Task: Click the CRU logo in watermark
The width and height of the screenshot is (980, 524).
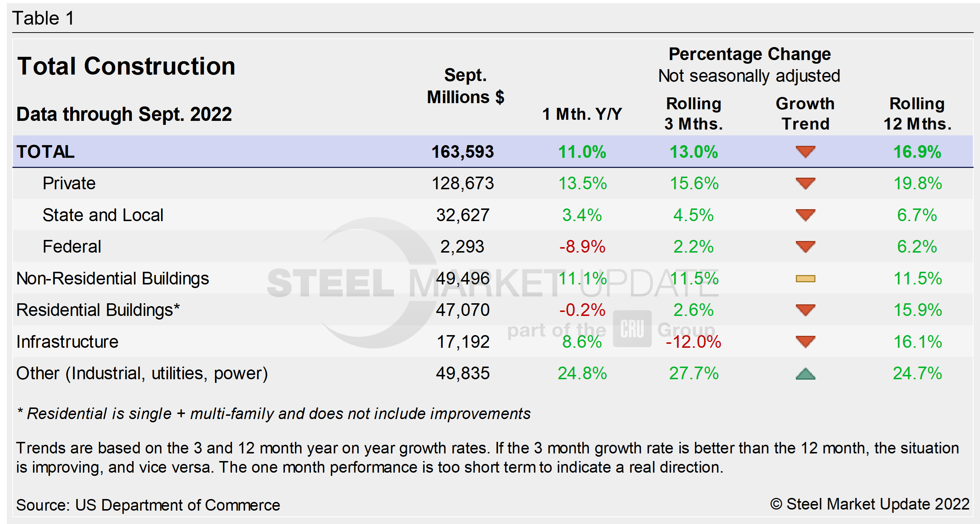Action: (632, 328)
